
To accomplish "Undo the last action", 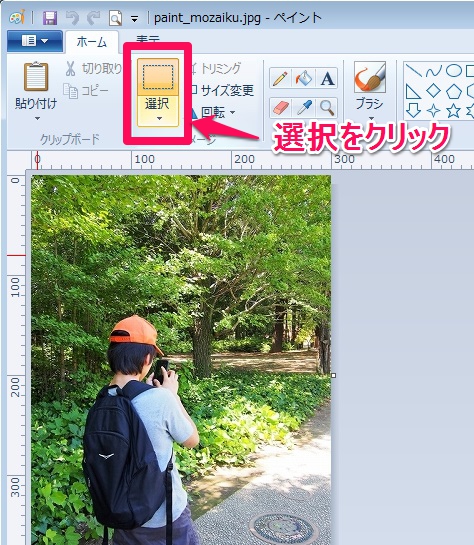I will (x=72, y=18).
